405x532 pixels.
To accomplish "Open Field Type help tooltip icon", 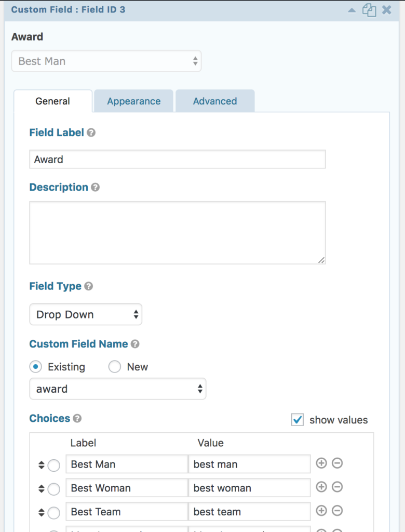I will [x=89, y=286].
